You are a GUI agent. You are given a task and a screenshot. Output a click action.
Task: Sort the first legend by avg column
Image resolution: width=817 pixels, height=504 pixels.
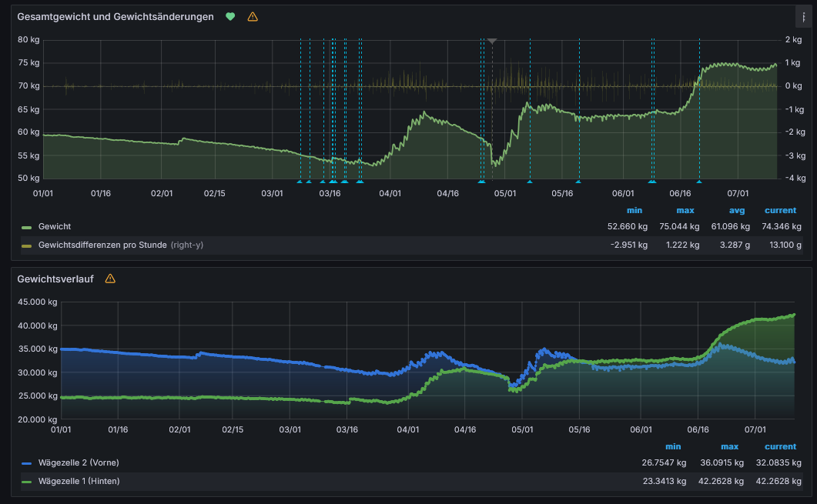pos(737,210)
